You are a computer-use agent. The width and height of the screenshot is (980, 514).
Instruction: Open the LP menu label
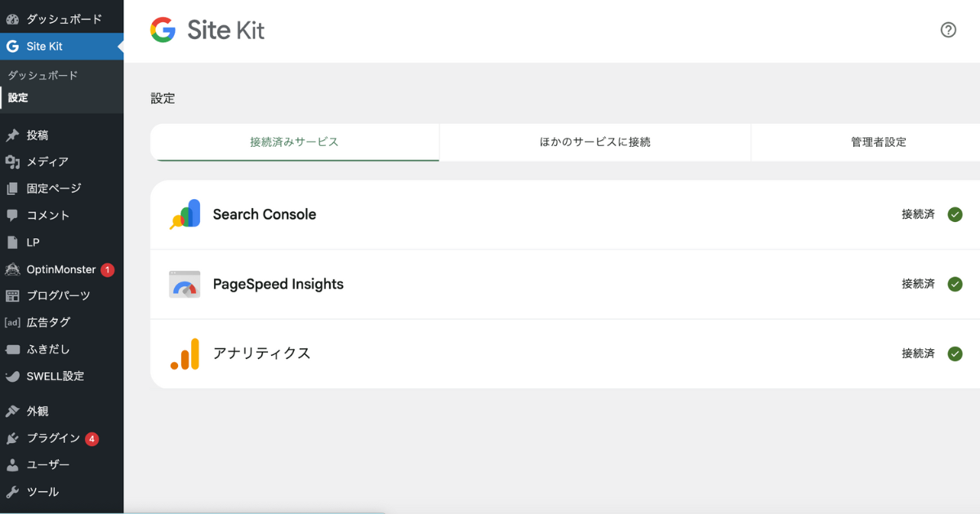tap(33, 242)
